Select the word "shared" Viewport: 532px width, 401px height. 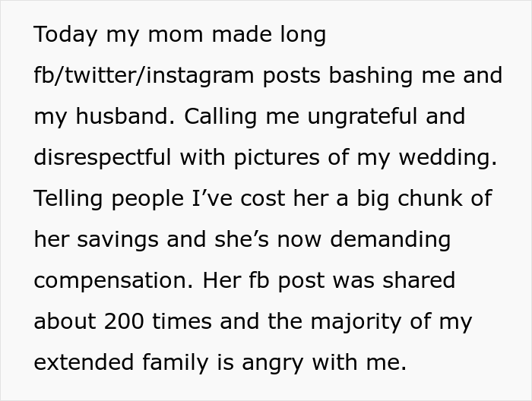point(415,281)
